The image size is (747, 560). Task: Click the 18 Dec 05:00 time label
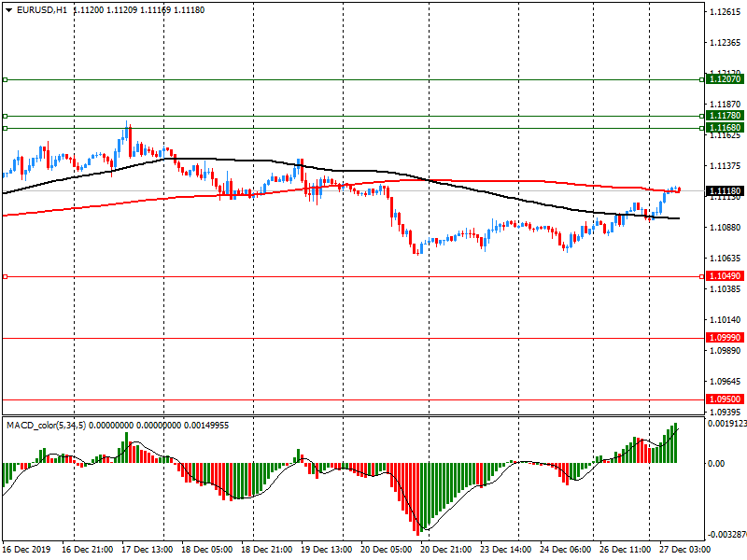coord(207,550)
